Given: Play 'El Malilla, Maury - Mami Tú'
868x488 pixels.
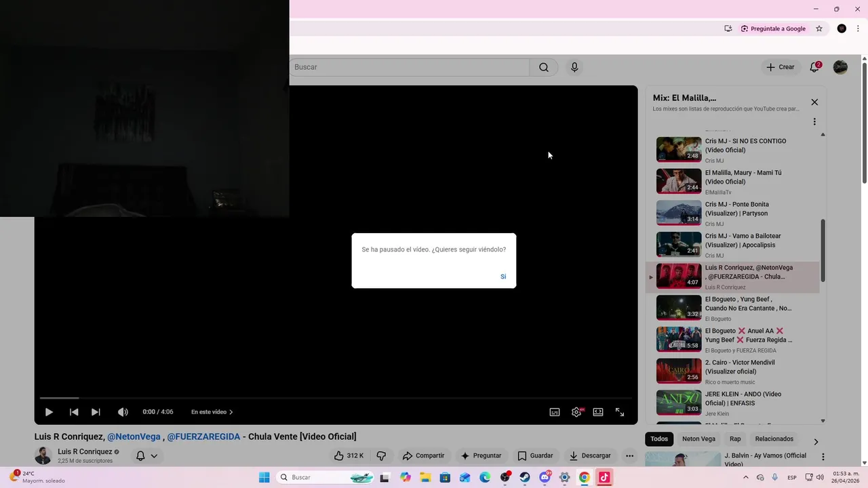Looking at the screenshot, I should (732, 182).
